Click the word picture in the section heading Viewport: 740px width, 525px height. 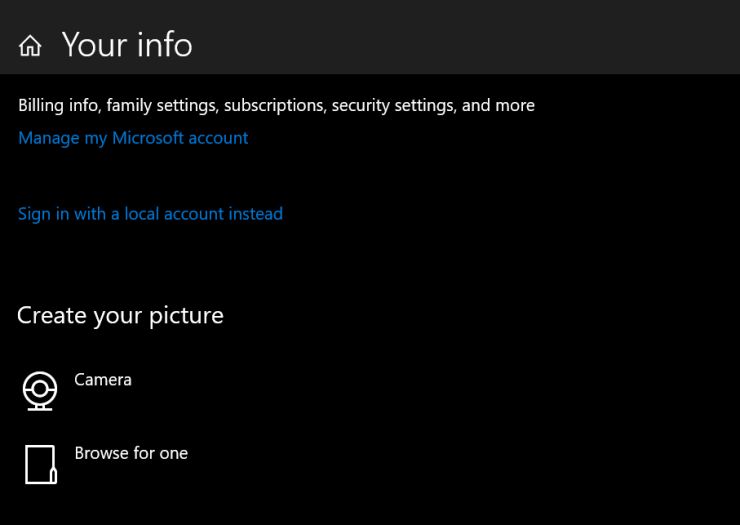click(186, 316)
